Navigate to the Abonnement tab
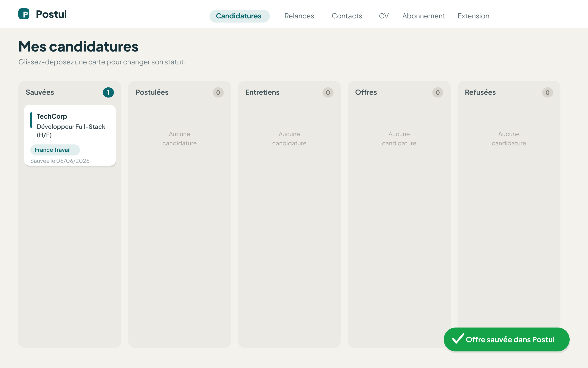This screenshot has width=588, height=368. [x=424, y=16]
